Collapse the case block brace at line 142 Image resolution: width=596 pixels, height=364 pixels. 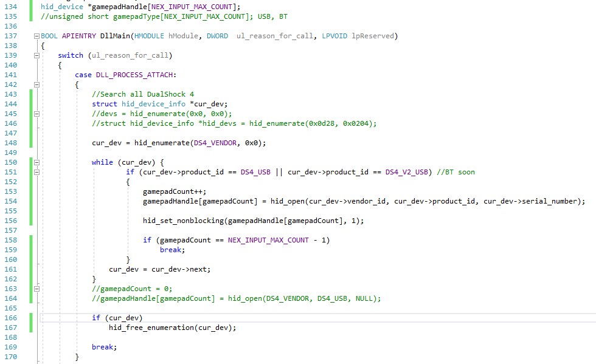[36, 84]
